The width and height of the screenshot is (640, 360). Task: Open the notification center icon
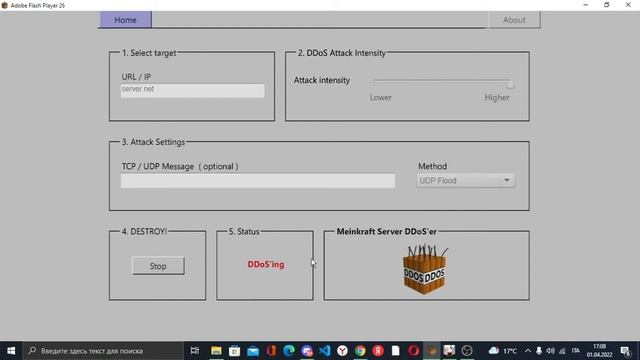click(625, 351)
